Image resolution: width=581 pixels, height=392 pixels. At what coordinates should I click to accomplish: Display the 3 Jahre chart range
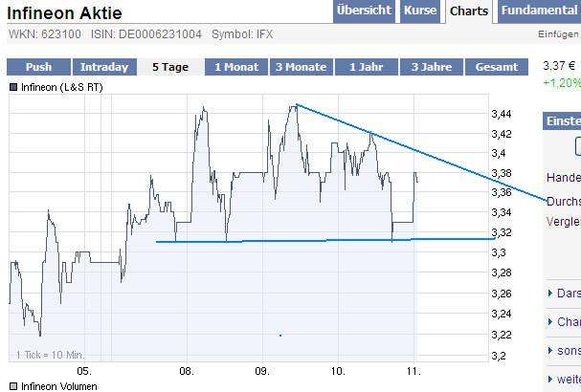point(432,67)
